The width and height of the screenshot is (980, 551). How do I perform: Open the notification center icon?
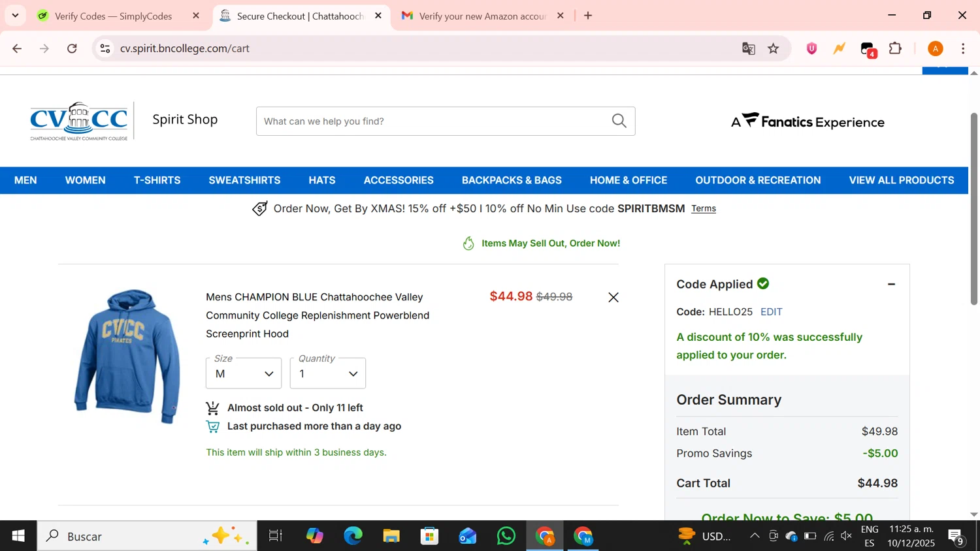[x=956, y=537]
